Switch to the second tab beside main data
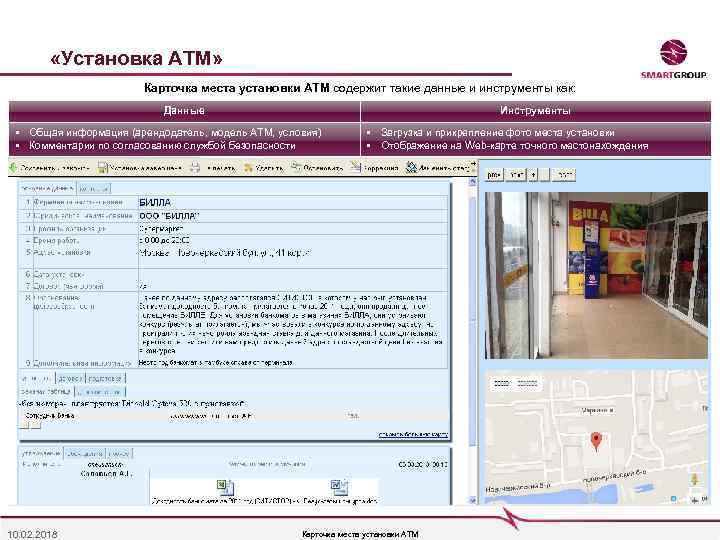The height and width of the screenshot is (540, 720). [x=94, y=189]
